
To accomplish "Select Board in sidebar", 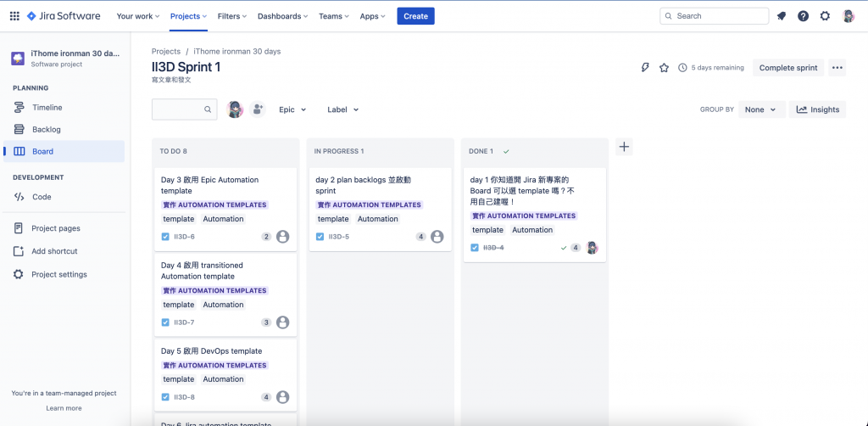I will tap(64, 151).
